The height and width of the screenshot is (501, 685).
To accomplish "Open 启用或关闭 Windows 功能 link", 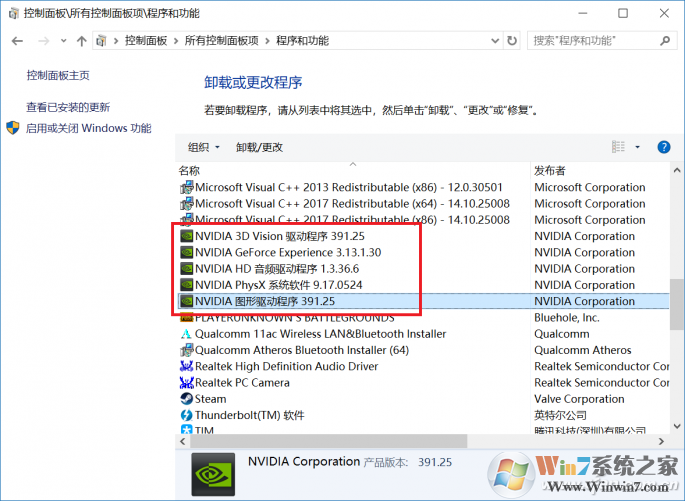I will point(88,128).
